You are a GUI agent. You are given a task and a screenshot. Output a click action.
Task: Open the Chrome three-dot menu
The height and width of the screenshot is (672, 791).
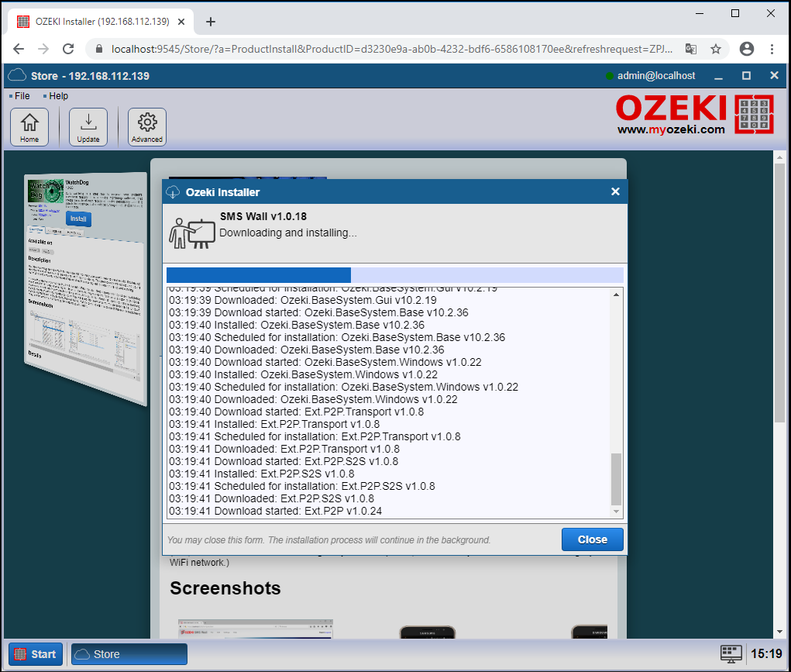pyautogui.click(x=772, y=49)
